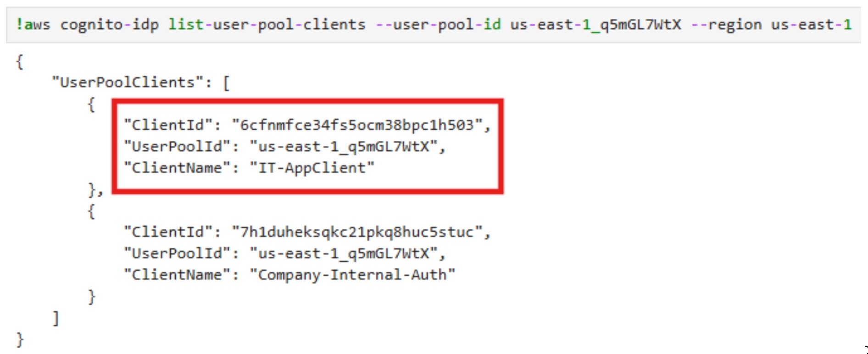
Task: Click the "IT-AppClient" client name
Action: tap(312, 168)
